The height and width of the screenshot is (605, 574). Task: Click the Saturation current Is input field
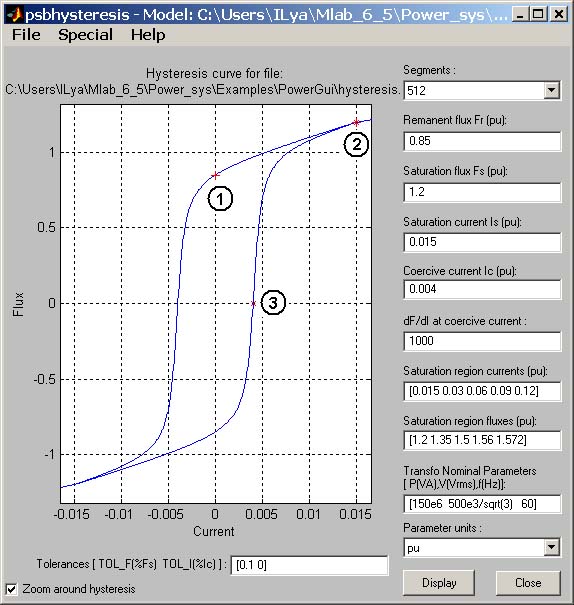tap(482, 242)
